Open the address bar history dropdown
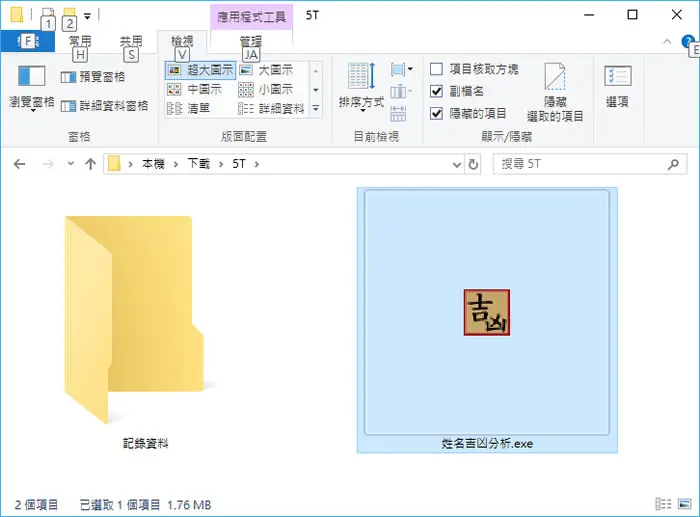 [456, 164]
